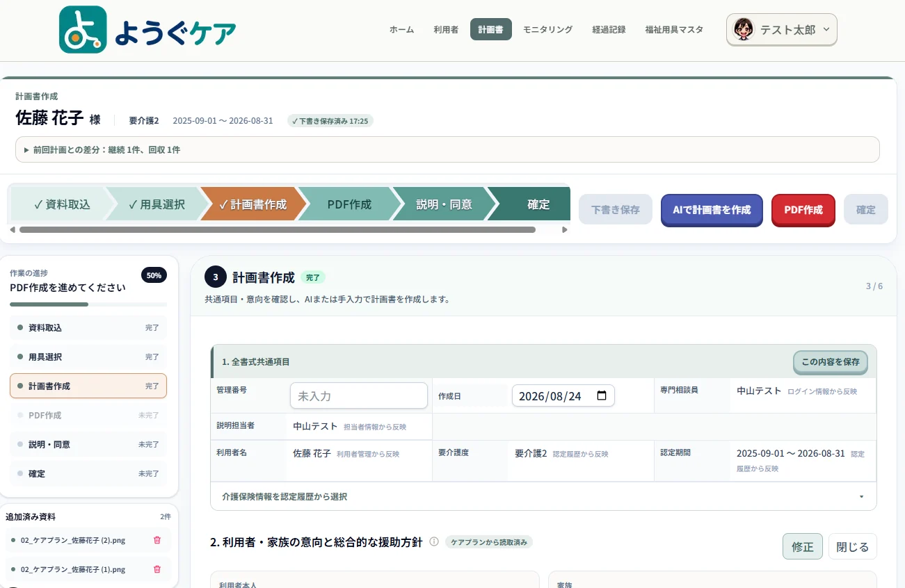905x588 pixels.
Task: Open モニタリング navigation item
Action: 547,30
